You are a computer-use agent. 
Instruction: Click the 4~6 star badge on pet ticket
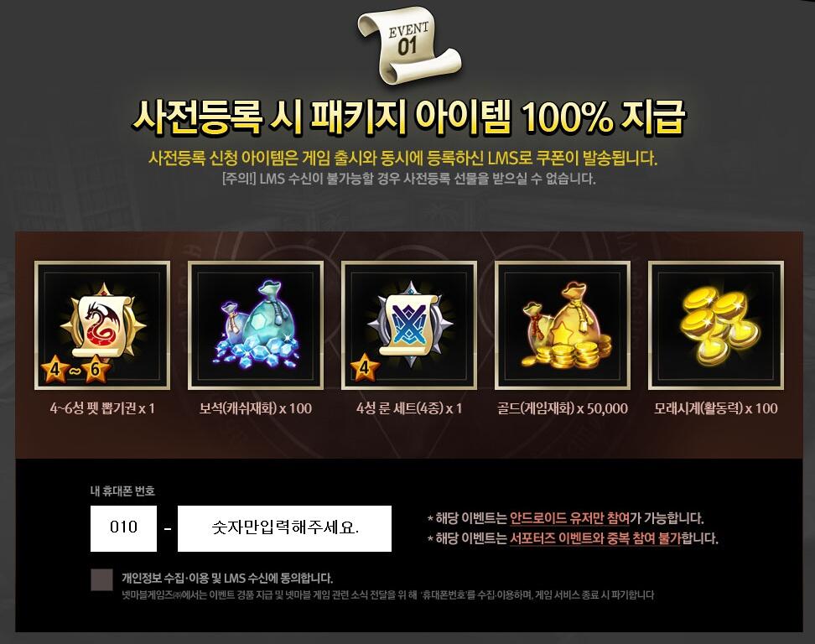(76, 370)
